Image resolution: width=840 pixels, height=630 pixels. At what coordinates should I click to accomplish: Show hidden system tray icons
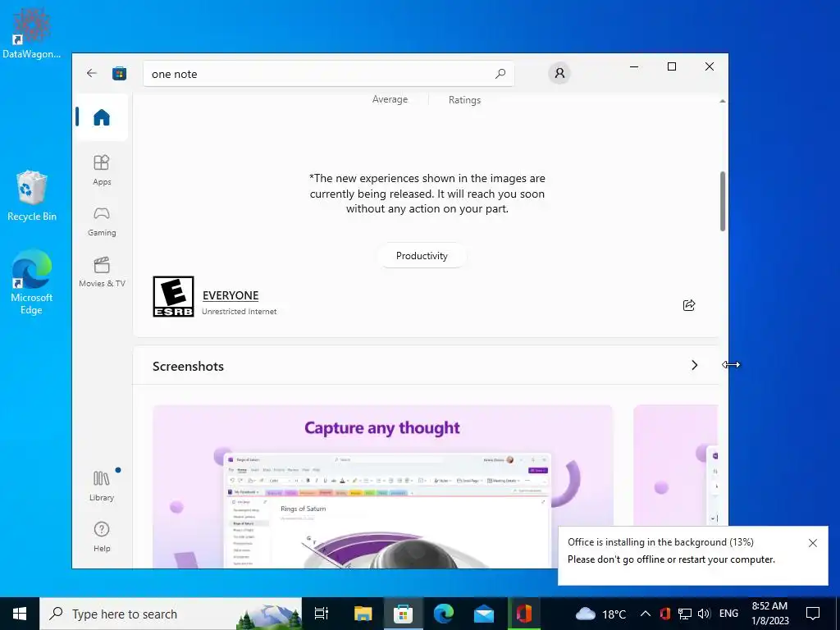646,614
